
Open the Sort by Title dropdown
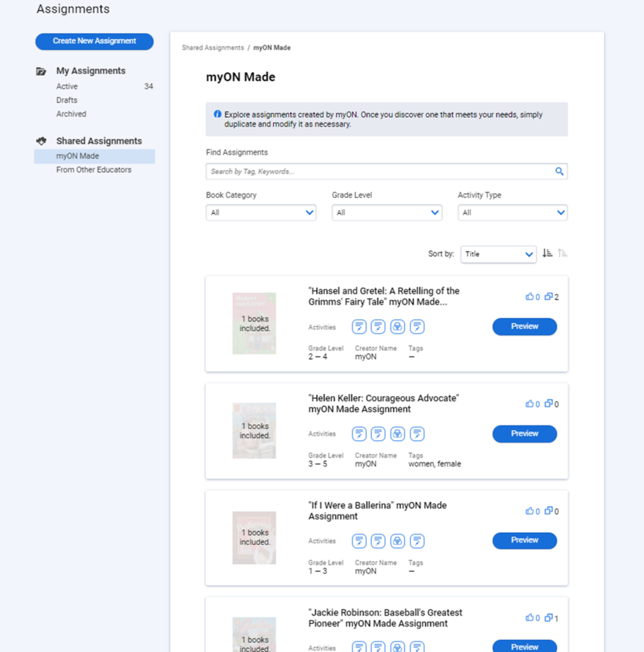point(499,254)
